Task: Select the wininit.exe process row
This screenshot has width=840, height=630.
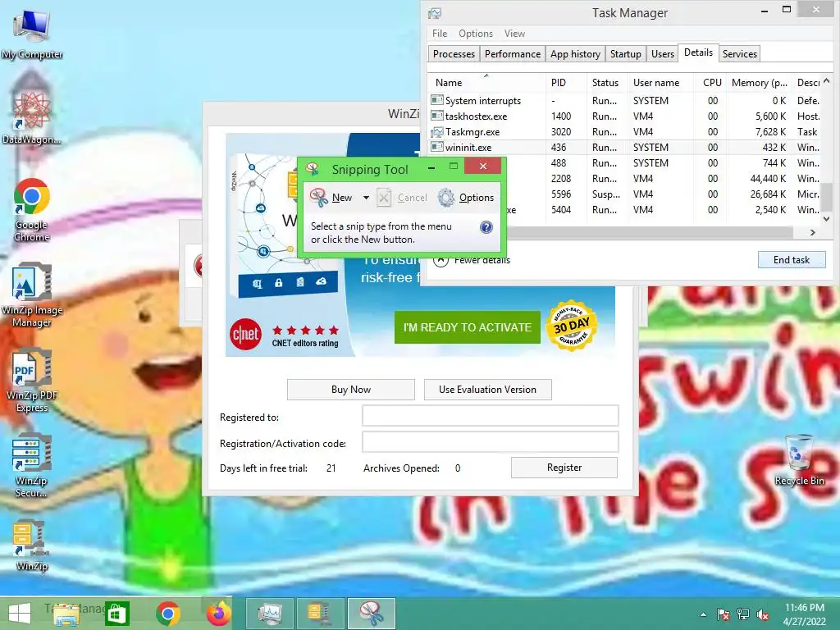Action: coord(624,148)
